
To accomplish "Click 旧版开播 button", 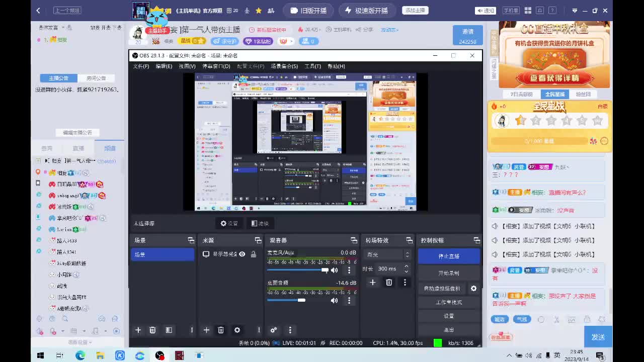I will coord(308,11).
